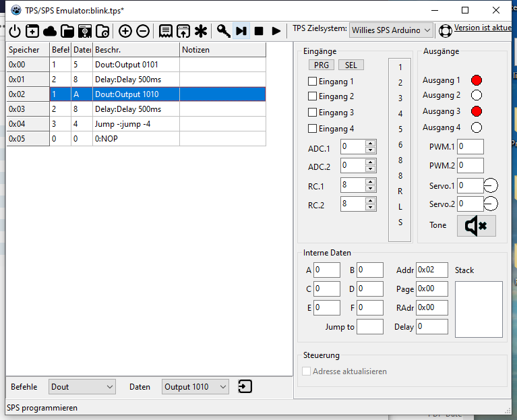Image resolution: width=517 pixels, height=420 pixels.
Task: Start program with the play button
Action: [x=276, y=31]
